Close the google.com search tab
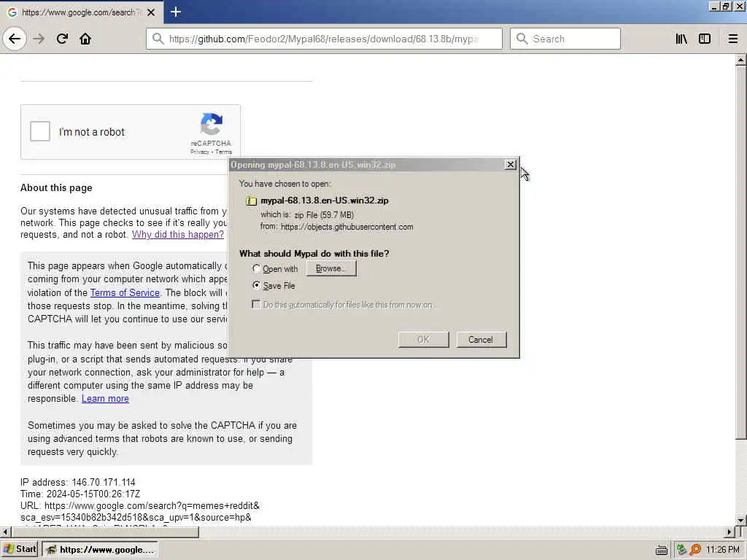The height and width of the screenshot is (560, 747). [x=151, y=12]
